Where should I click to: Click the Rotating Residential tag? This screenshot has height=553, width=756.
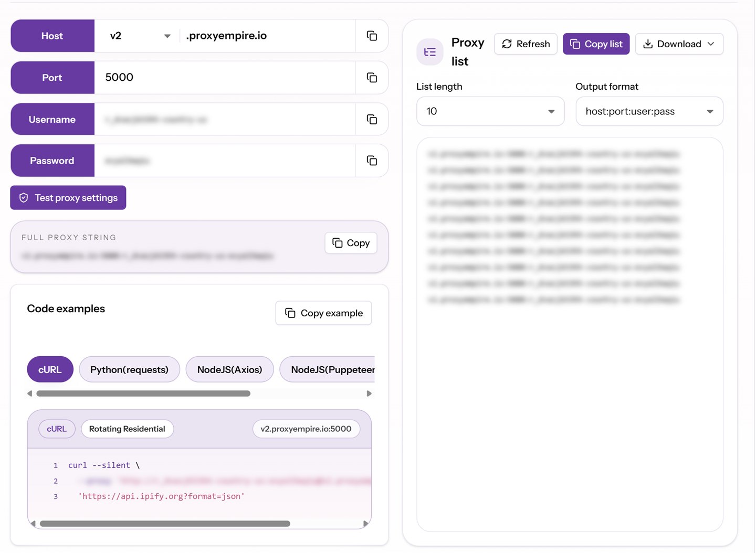tap(127, 429)
